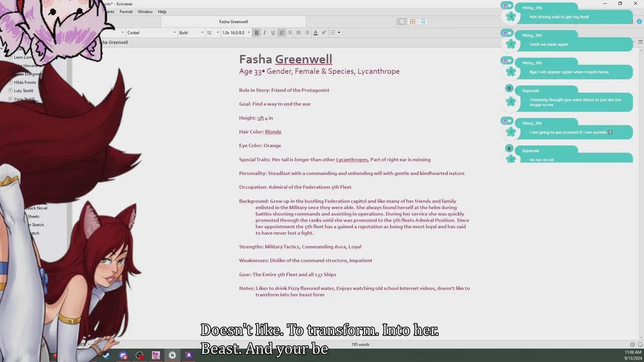Click the 195 words count in footer
644x362 pixels.
click(x=360, y=344)
